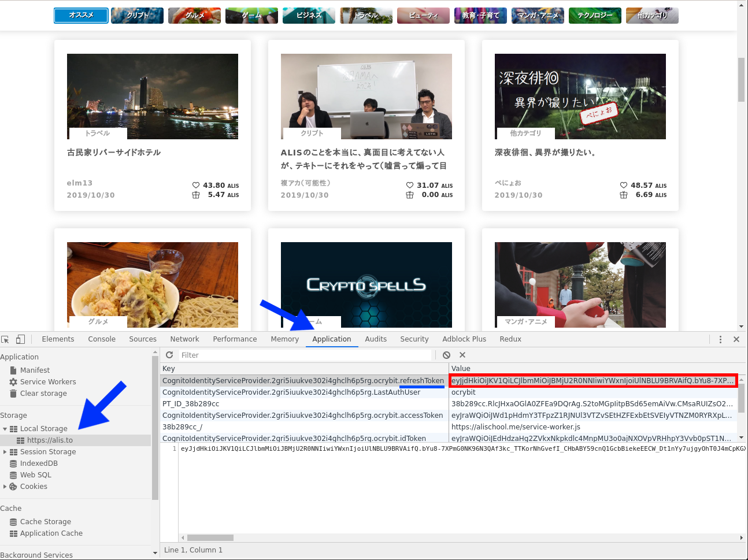
Task: Click the Filter input field
Action: pos(305,355)
